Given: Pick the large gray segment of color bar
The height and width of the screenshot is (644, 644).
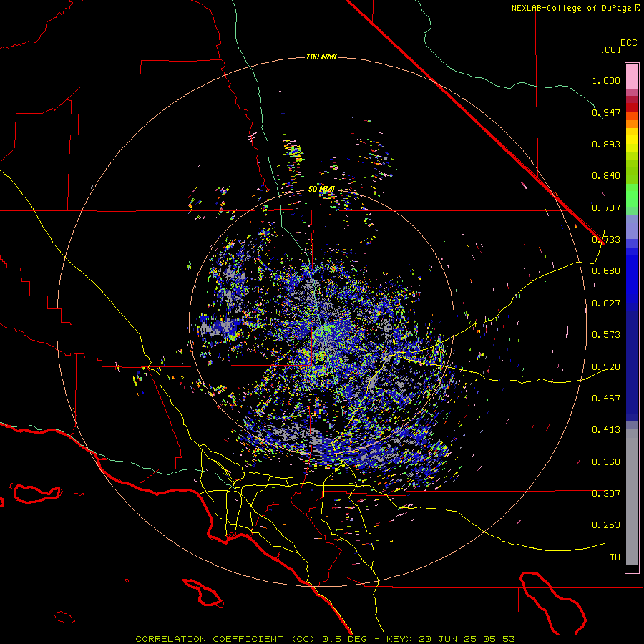Looking at the screenshot, I should coord(632,497).
